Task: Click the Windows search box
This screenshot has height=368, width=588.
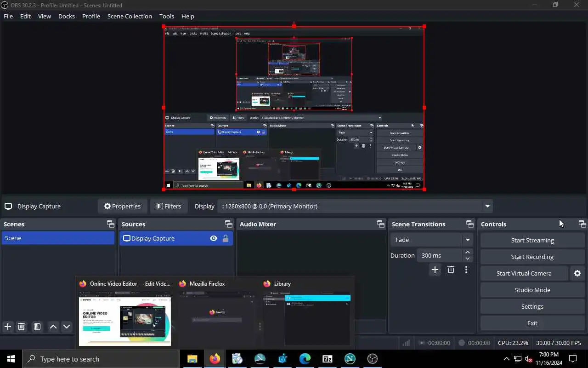Action: click(x=101, y=359)
